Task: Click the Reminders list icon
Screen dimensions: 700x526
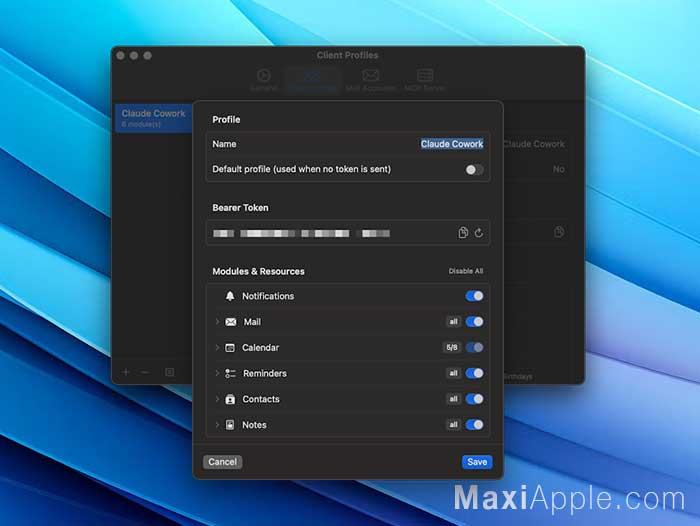Action: click(x=230, y=373)
